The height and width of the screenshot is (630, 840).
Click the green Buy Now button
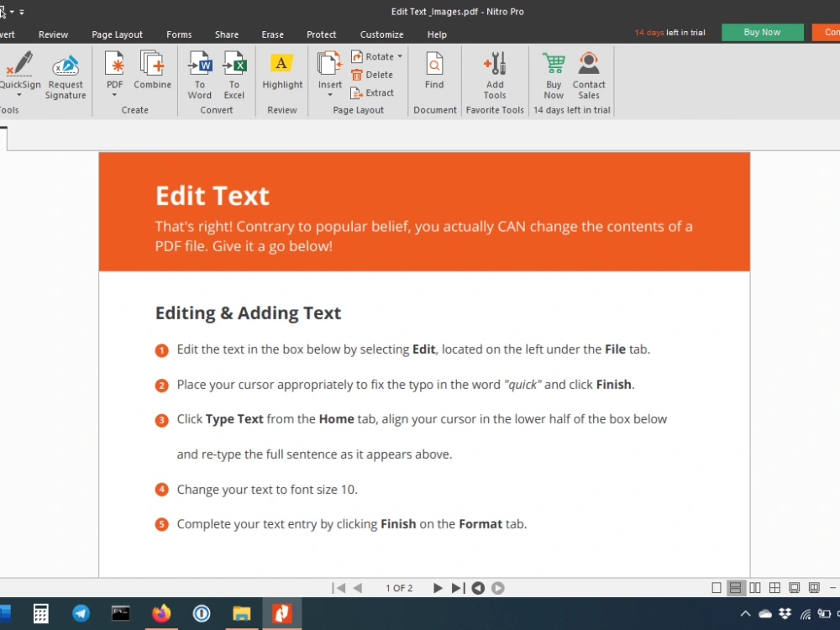(x=763, y=32)
